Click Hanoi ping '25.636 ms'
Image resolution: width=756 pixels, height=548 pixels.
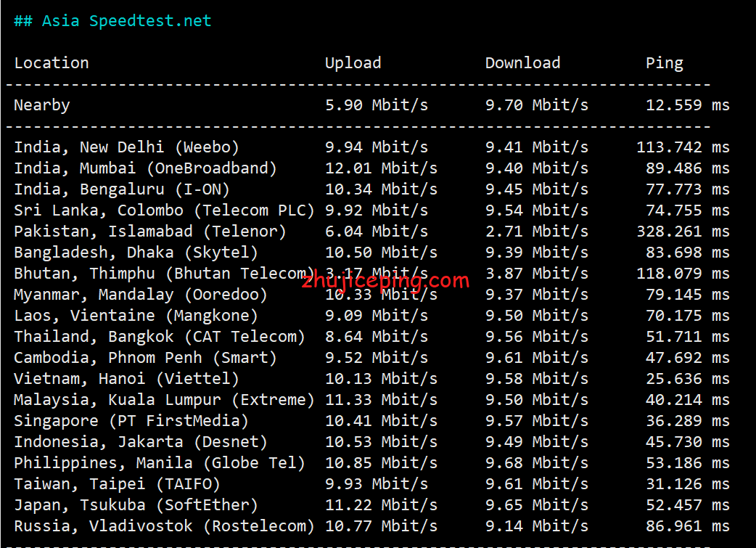click(688, 379)
